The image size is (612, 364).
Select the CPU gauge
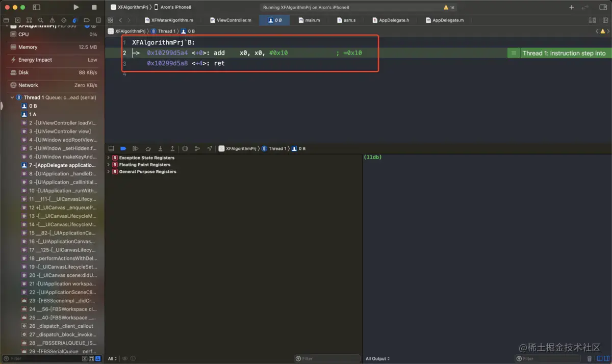click(53, 34)
